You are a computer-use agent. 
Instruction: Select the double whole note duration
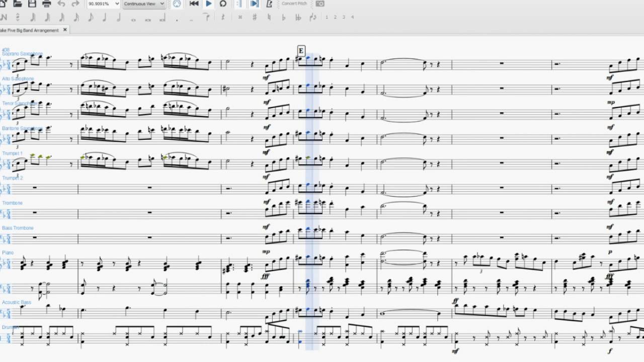[148, 19]
